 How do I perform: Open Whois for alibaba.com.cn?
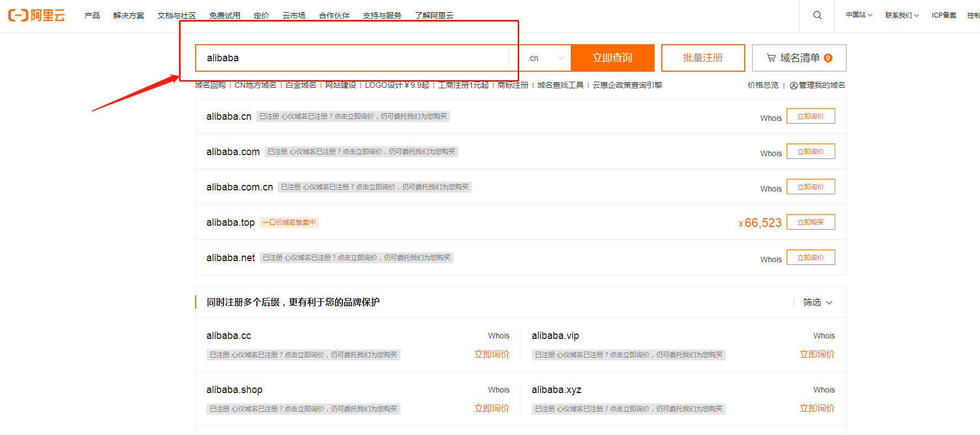click(771, 189)
